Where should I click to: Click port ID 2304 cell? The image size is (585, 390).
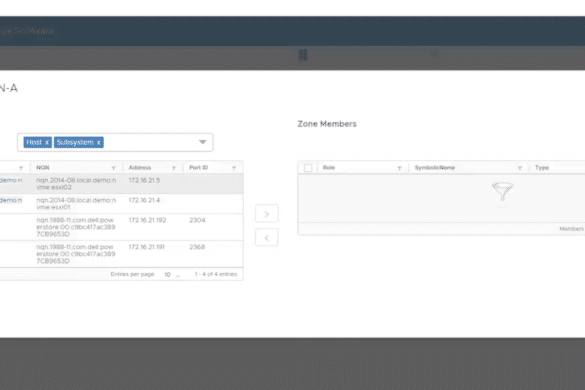(x=197, y=220)
